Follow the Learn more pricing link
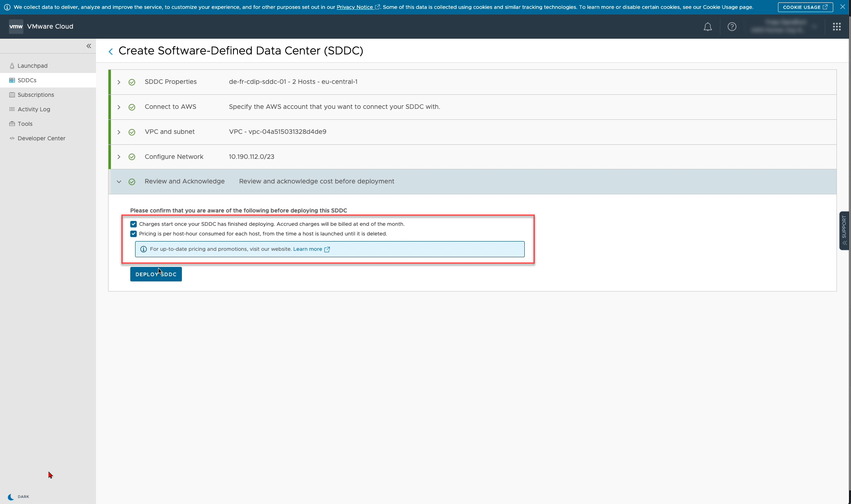The image size is (851, 504). (308, 249)
